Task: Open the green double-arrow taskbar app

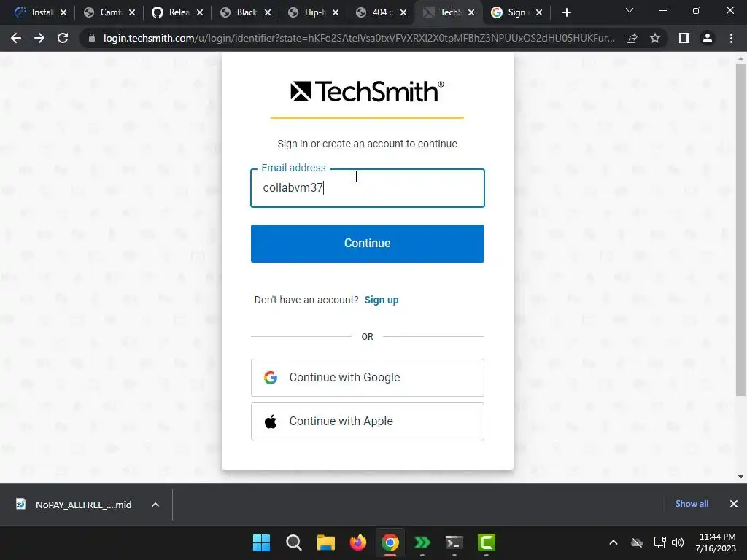Action: pyautogui.click(x=422, y=542)
